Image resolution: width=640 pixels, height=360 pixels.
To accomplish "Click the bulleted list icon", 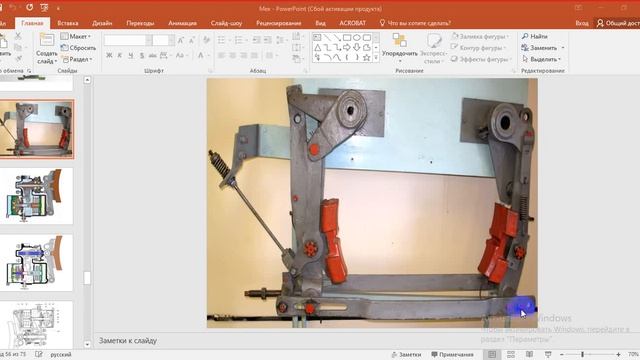I will (222, 40).
